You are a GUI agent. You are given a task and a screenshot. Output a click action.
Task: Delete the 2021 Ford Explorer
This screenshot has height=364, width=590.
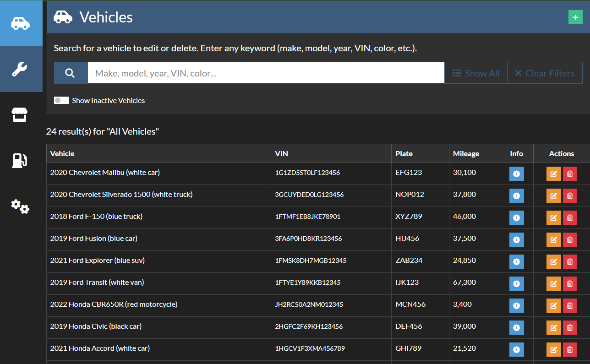click(570, 261)
